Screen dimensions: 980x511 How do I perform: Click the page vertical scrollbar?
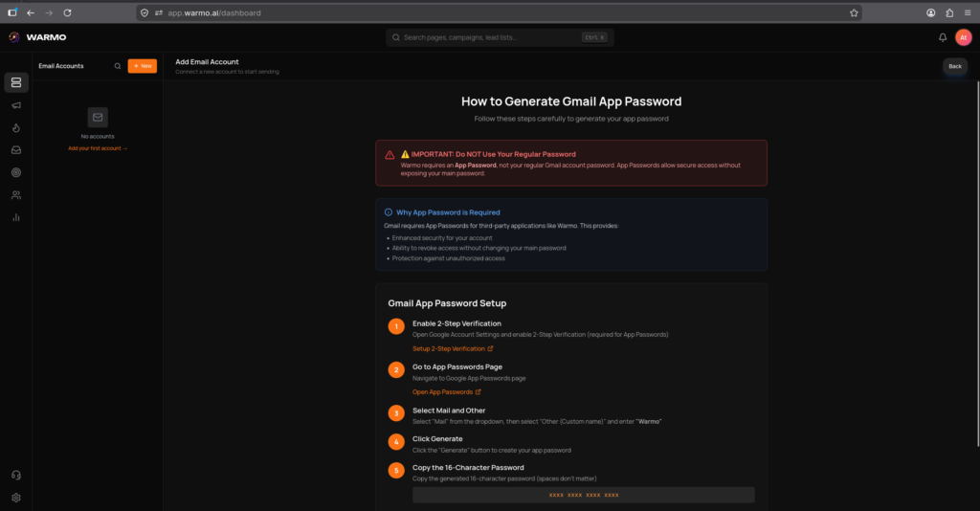tap(977, 263)
